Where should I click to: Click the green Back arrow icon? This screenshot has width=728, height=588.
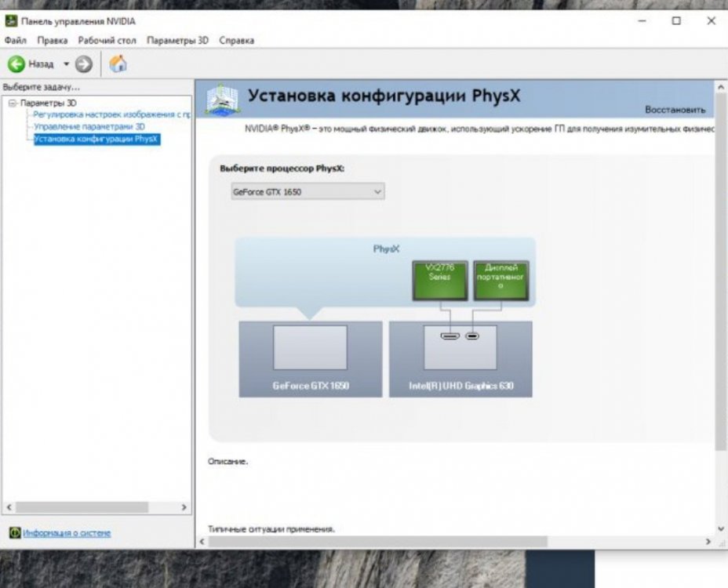click(16, 64)
